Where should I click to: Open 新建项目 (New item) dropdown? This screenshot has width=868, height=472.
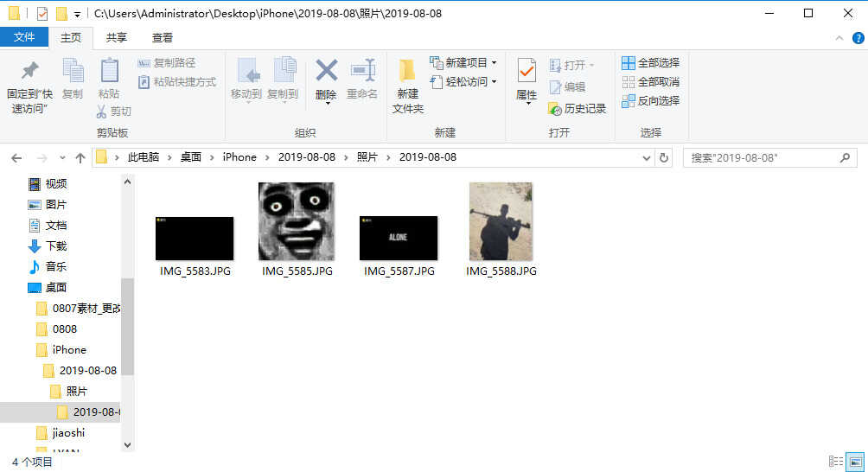[x=463, y=62]
